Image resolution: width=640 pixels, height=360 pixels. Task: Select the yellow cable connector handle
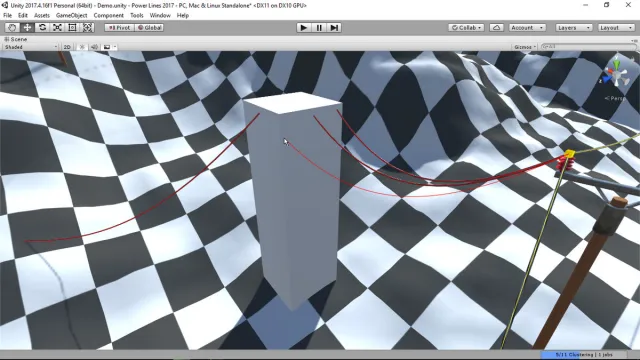[x=569, y=154]
